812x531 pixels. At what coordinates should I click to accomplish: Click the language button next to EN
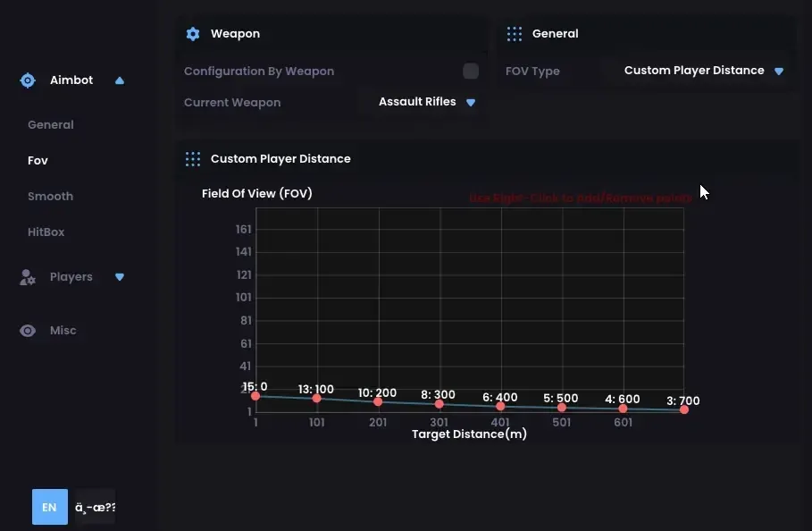(95, 507)
